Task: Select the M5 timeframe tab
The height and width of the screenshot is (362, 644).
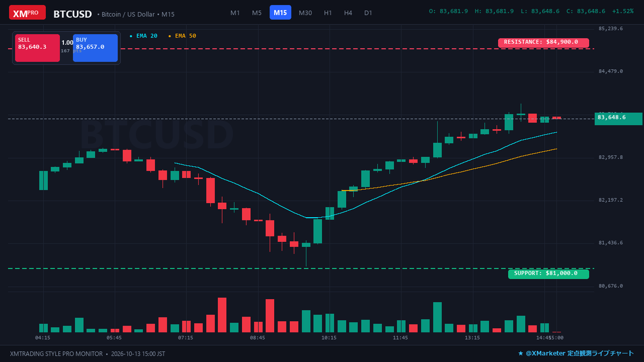Action: click(x=257, y=13)
